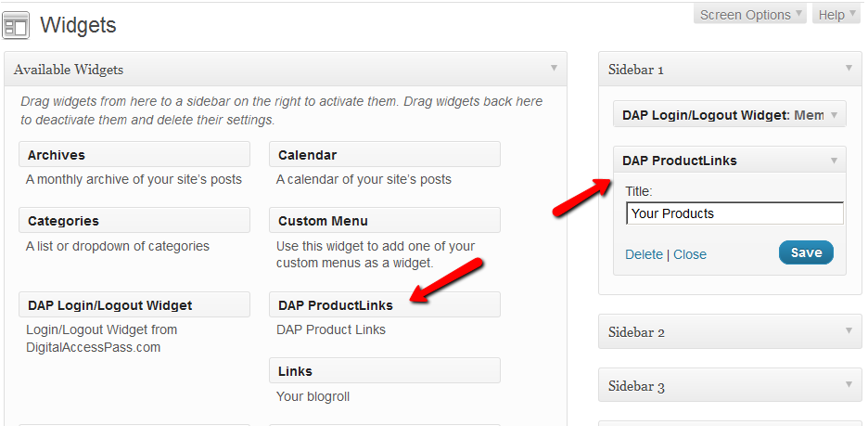Select the Categories available widget
Viewport: 868px width, 426px height.
pyautogui.click(x=134, y=220)
